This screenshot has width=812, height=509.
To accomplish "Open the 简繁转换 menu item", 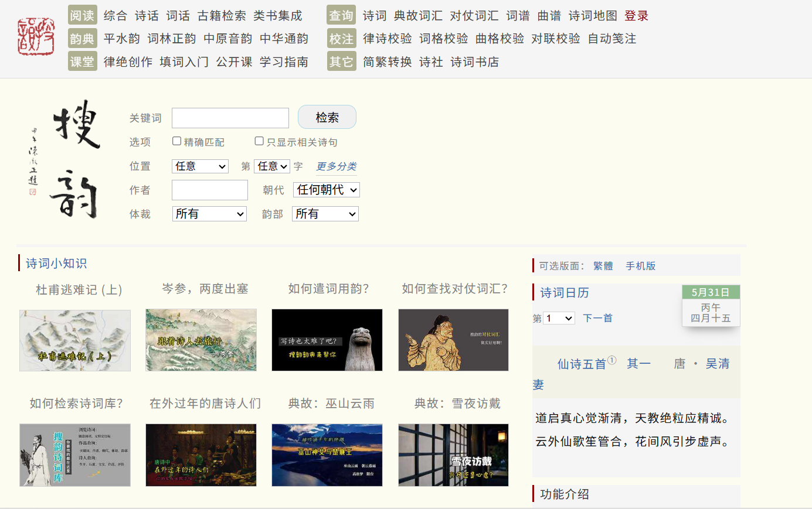I will [x=388, y=62].
